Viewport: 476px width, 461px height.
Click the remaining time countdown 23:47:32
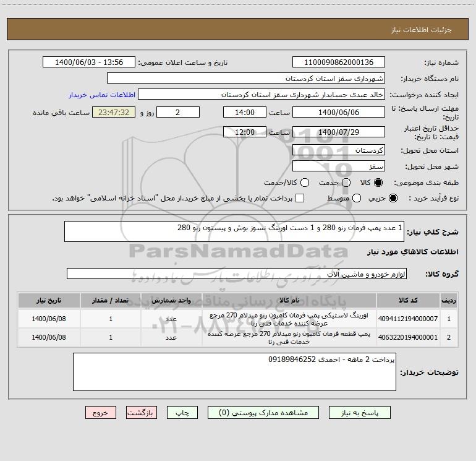point(114,112)
